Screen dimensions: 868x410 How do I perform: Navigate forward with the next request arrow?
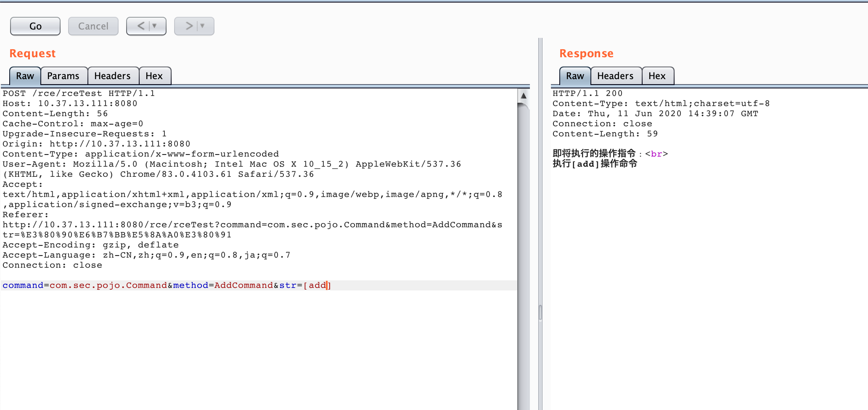coord(188,26)
